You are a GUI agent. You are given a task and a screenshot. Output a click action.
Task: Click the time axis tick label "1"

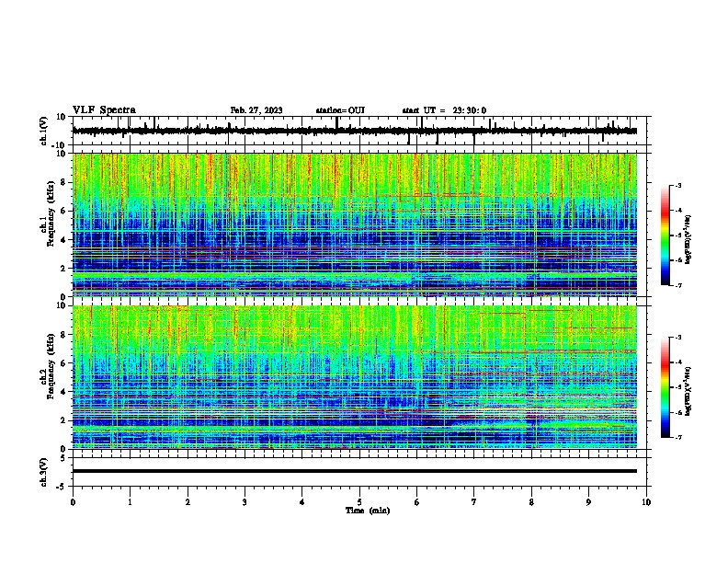click(130, 502)
